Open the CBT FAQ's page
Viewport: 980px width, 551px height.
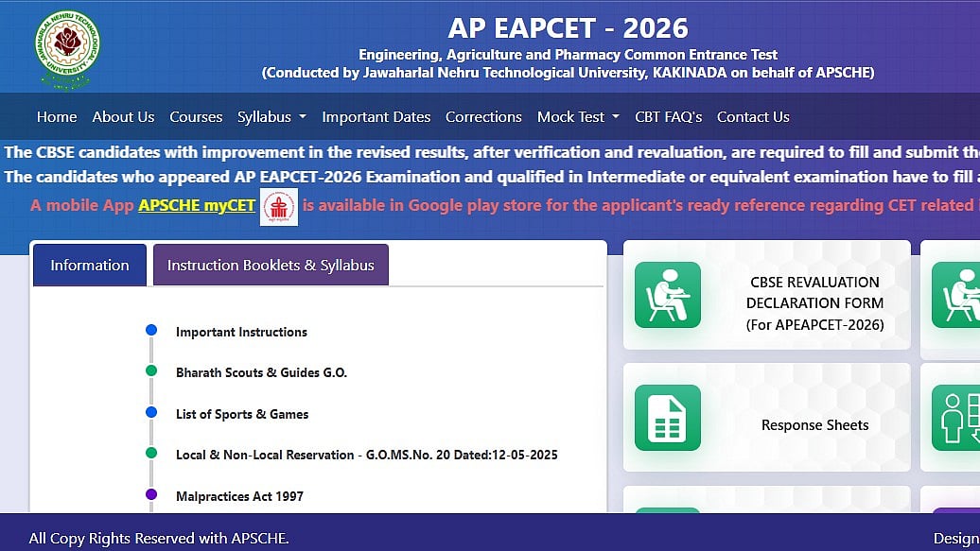tap(668, 117)
